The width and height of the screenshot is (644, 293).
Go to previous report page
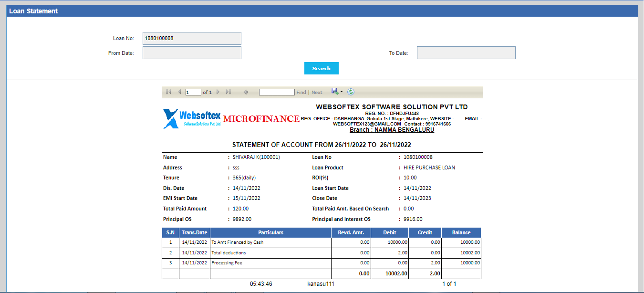click(x=179, y=92)
